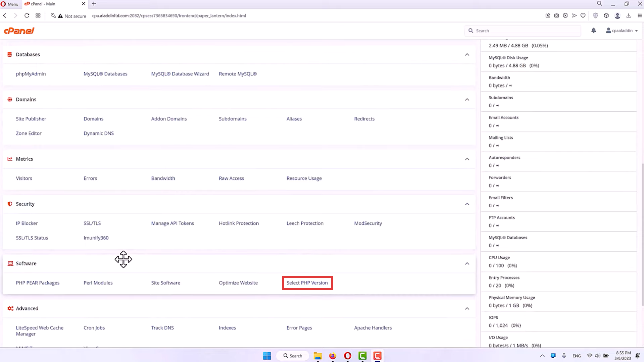Show hidden tray icons
This screenshot has height=362, width=644.
coord(542,356)
